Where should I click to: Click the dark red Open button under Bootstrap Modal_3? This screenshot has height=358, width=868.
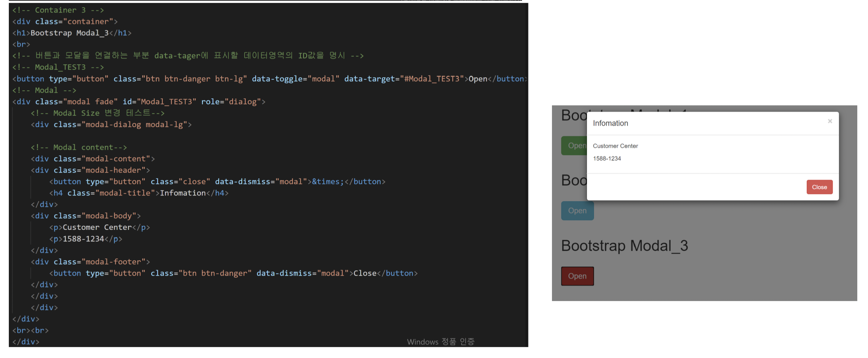(x=577, y=276)
